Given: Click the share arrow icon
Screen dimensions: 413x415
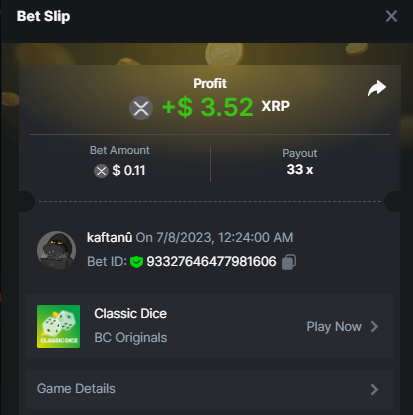Looking at the screenshot, I should coord(377,88).
